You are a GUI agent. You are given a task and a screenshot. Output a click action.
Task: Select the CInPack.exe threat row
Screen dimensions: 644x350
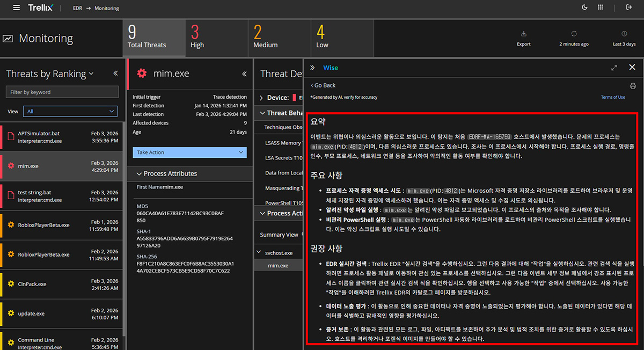click(x=62, y=284)
